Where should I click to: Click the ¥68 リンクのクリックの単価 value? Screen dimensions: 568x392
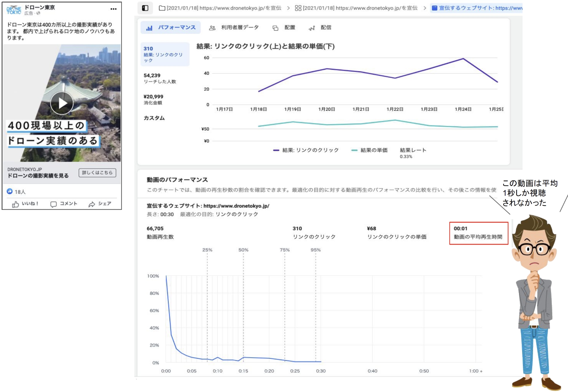pyautogui.click(x=397, y=233)
